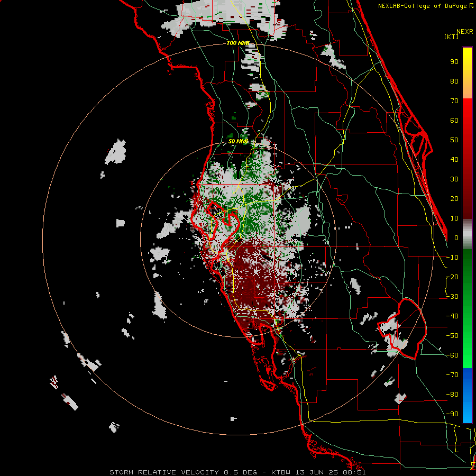Select the -90 scale value

coord(452,414)
